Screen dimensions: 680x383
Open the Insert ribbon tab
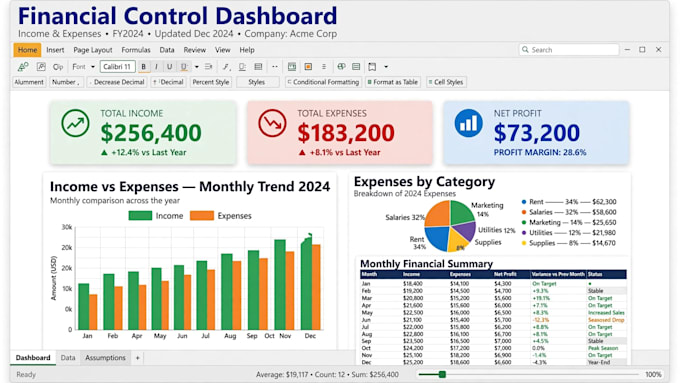point(55,50)
